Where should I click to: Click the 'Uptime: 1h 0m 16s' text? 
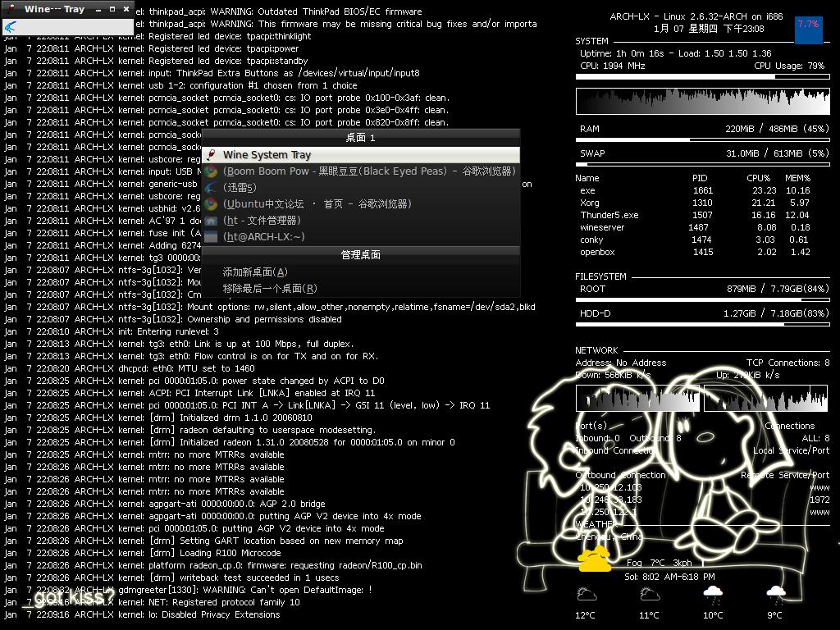(622, 53)
